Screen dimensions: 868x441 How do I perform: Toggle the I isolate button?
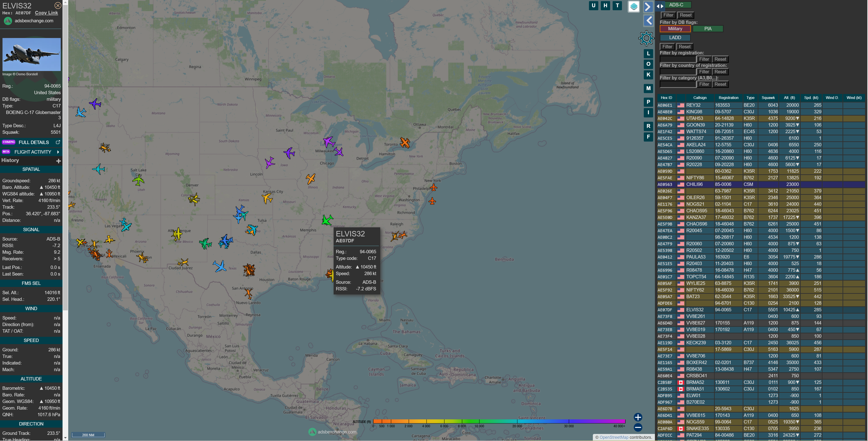tap(648, 112)
